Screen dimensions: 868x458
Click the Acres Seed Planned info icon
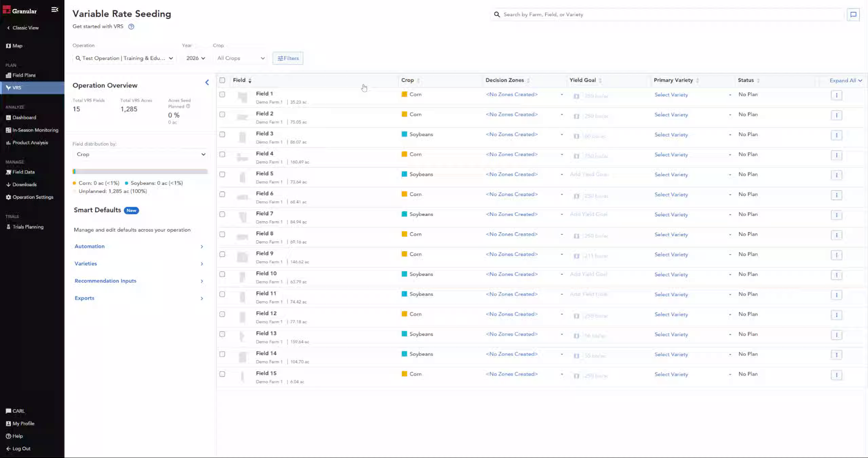pos(188,107)
